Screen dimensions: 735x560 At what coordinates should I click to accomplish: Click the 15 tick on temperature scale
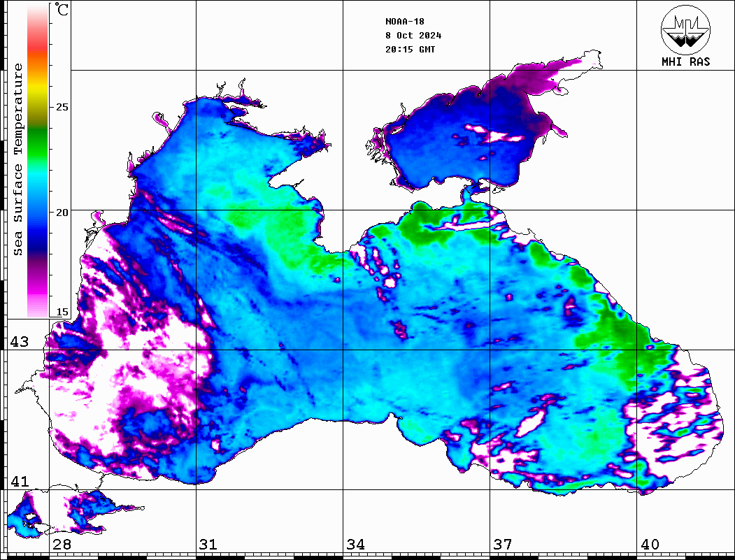pyautogui.click(x=62, y=312)
